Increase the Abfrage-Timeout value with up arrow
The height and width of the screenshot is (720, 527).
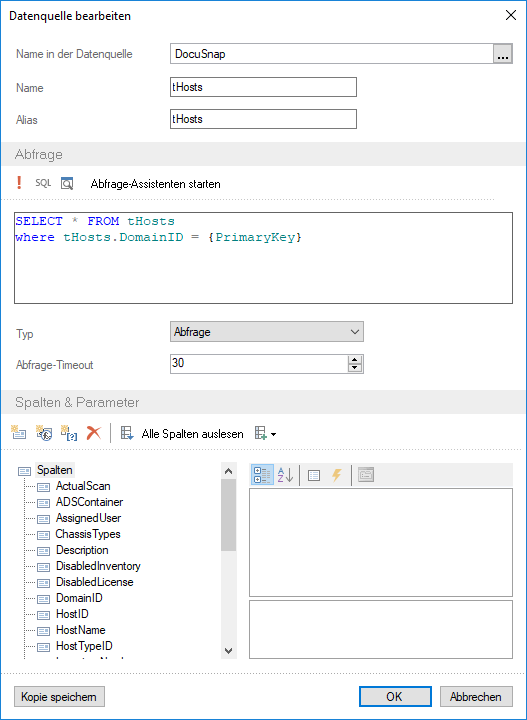tap(355, 360)
